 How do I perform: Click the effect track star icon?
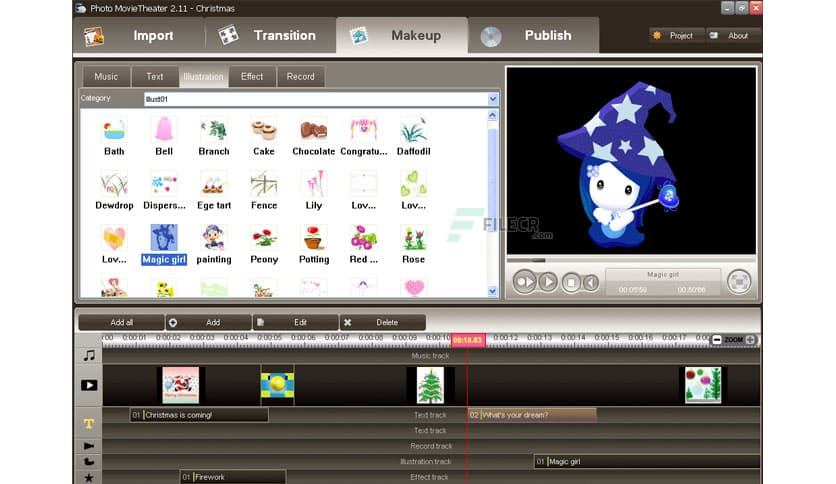coord(89,478)
